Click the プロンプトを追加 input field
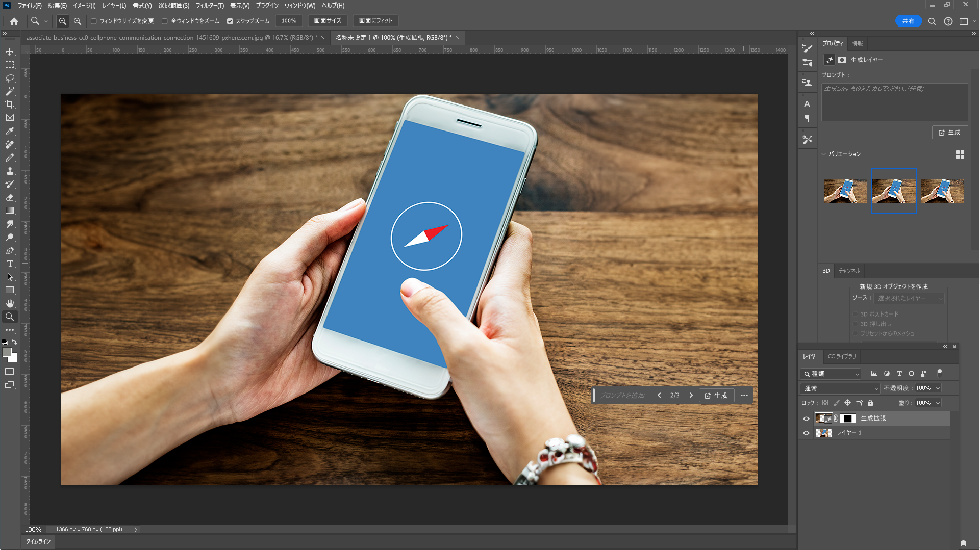Screen dimensions: 980x550 click(624, 396)
